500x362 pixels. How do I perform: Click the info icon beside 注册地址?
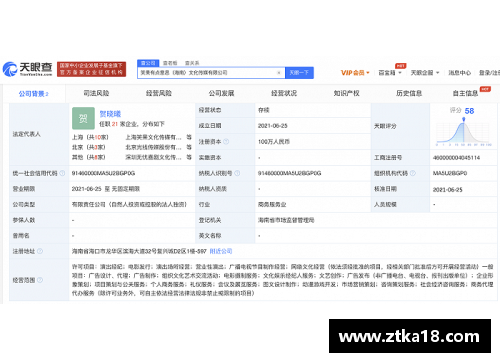pos(40,251)
